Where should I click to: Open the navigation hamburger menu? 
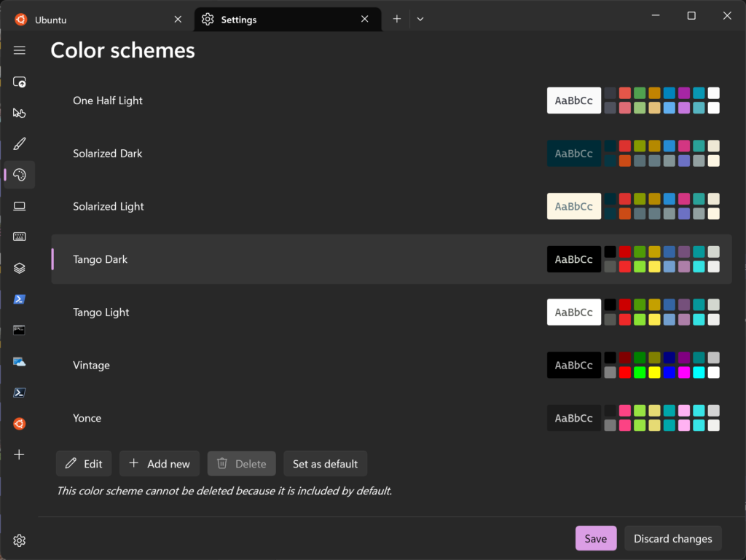point(19,50)
